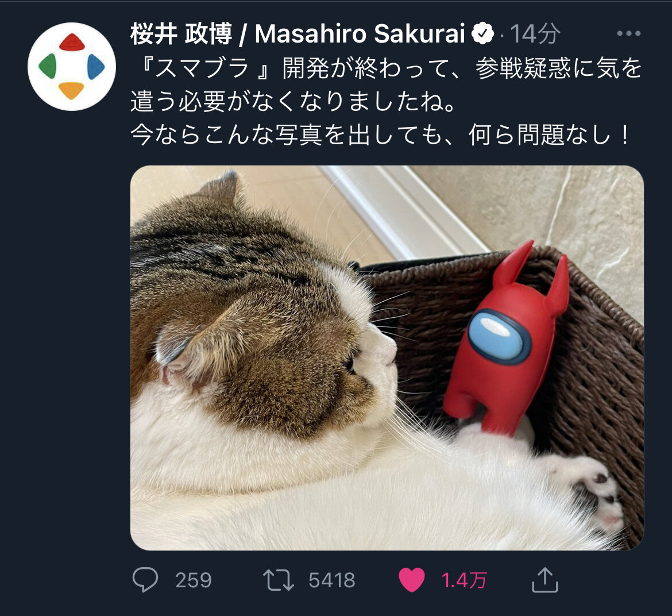Click the reply speech bubble icon
This screenshot has width=672, height=616.
point(145,580)
